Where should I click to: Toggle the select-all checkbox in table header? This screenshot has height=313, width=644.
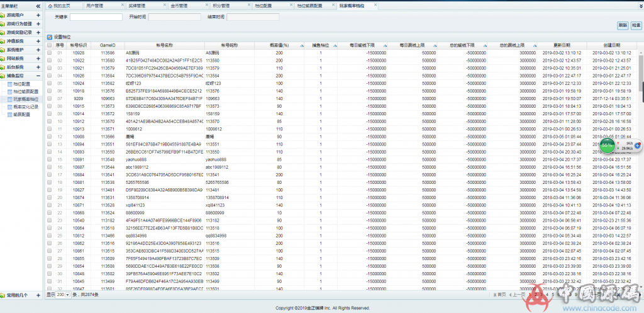pyautogui.click(x=49, y=45)
